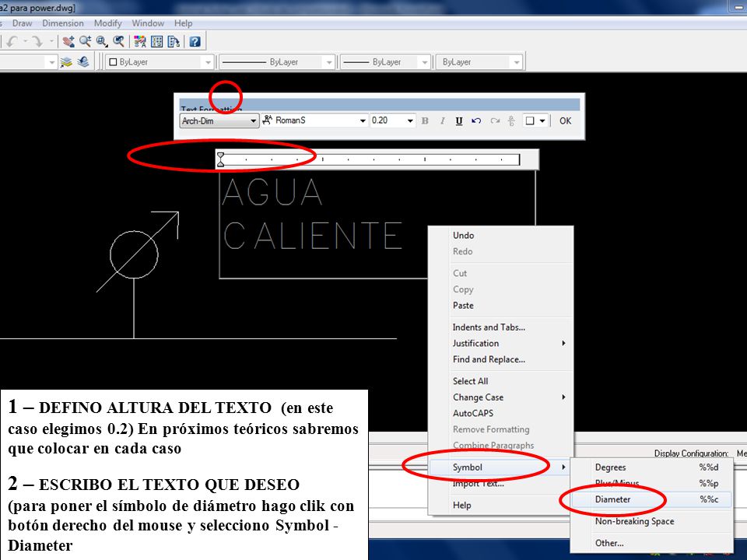Viewport: 747px width, 560px height.
Task: Open the first ByLayer linetype dropdown
Action: point(276,62)
